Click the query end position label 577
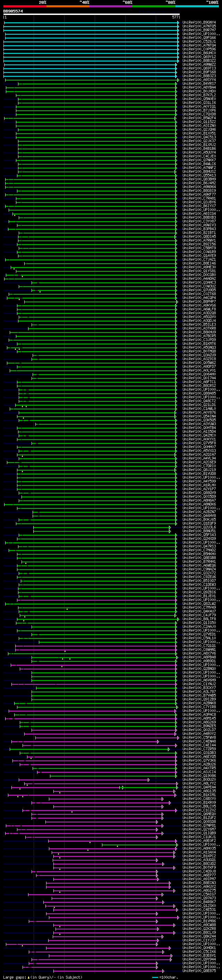Viewport: 222px width, 980px height. point(175,17)
